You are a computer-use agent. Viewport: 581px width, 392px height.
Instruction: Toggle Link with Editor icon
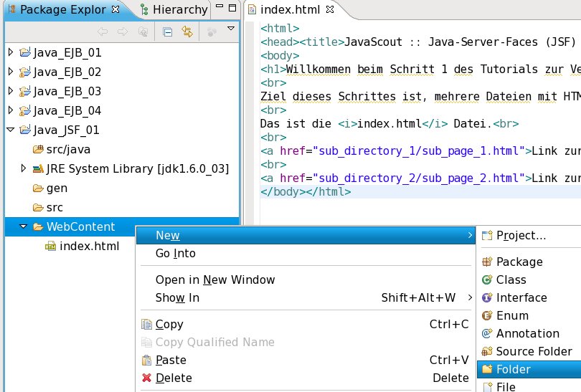(187, 32)
